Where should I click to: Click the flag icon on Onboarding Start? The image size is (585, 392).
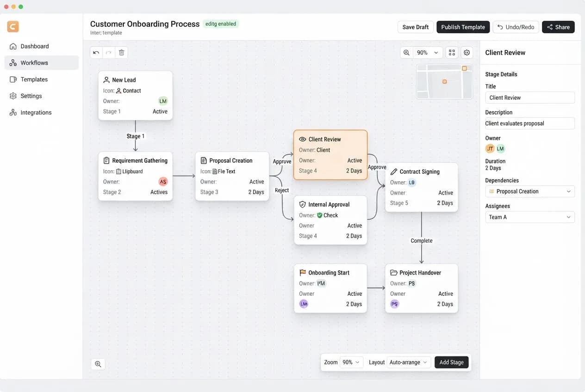(303, 273)
